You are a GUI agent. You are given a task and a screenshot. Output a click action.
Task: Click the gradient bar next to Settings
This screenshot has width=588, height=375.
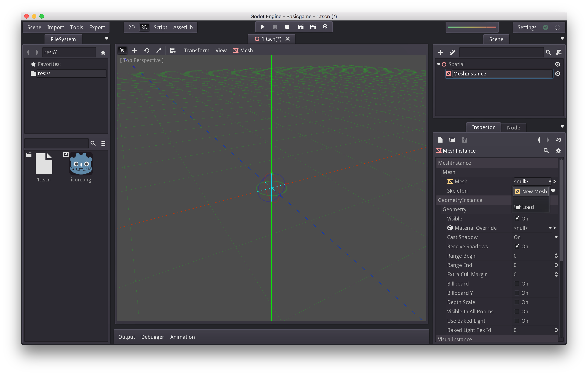(x=472, y=27)
